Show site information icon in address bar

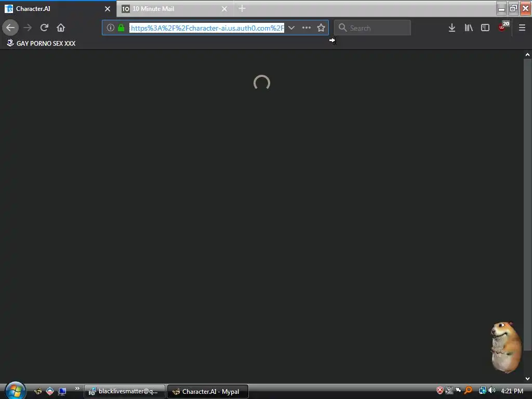click(x=110, y=28)
